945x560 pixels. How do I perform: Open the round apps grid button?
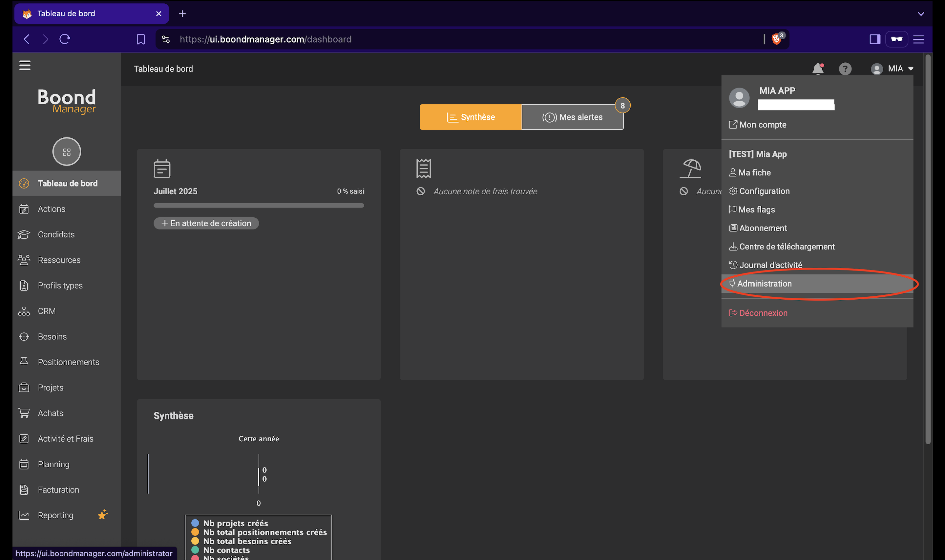tap(67, 152)
